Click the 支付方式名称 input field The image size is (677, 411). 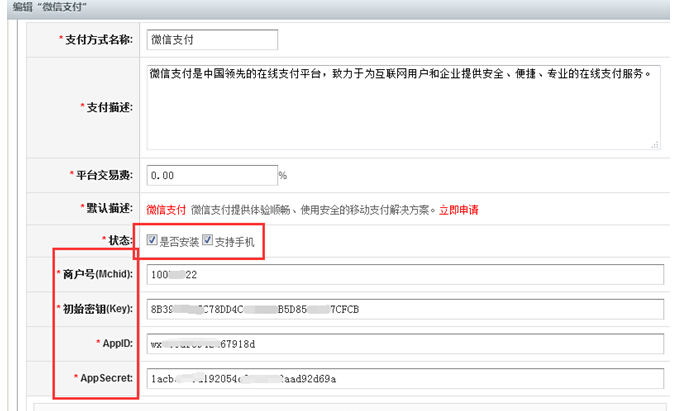point(210,40)
